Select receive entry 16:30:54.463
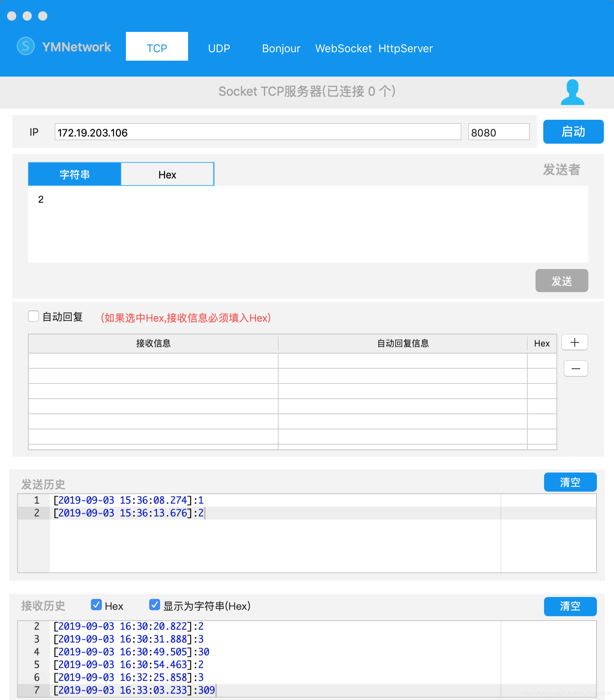This screenshot has width=614, height=700. point(128,665)
